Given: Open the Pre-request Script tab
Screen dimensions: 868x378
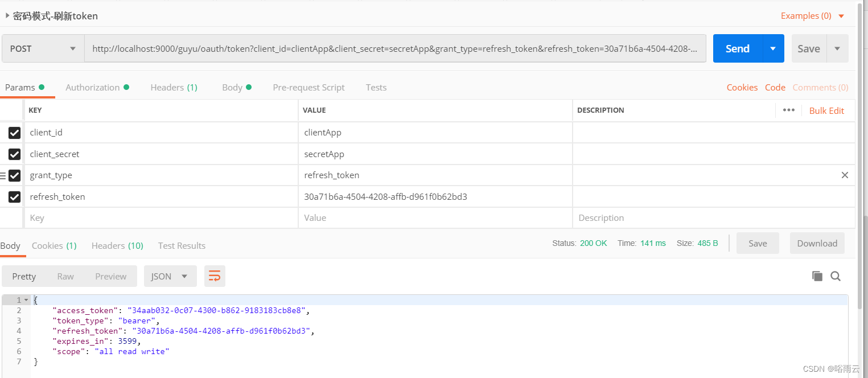Looking at the screenshot, I should 308,88.
